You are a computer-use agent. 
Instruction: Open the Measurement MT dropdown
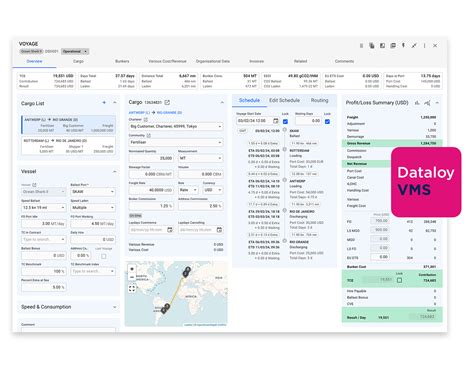tap(200, 158)
